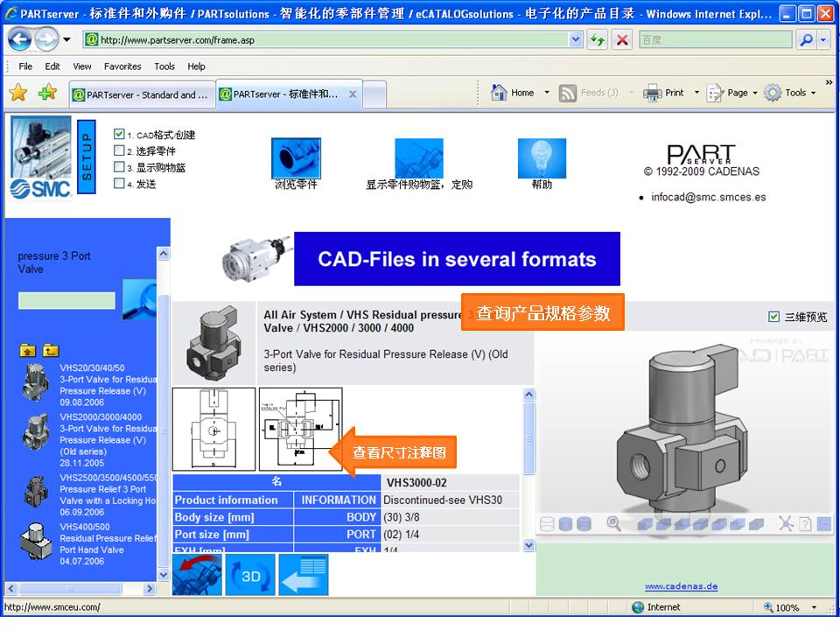840x630 pixels.
Task: Click the star-shaped node icon in 3D viewer
Action: point(786,523)
